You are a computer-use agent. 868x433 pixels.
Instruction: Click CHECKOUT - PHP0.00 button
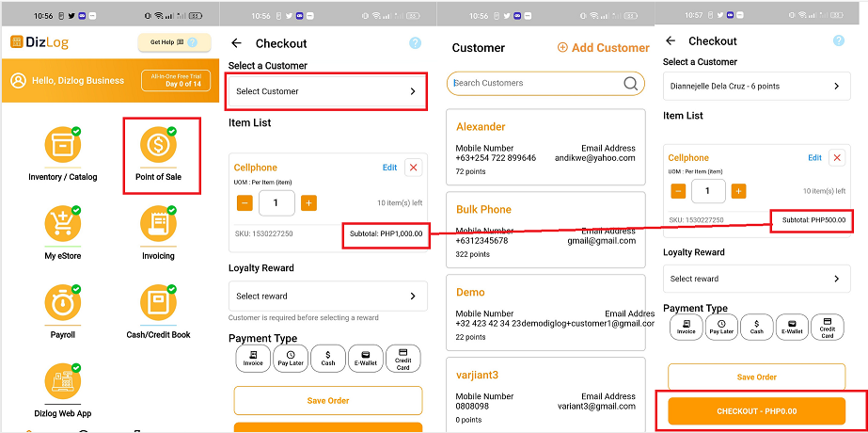point(757,411)
